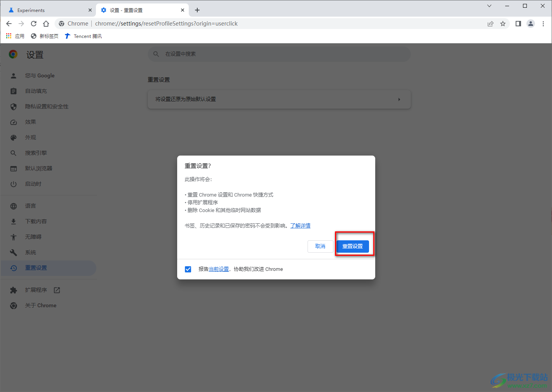Toggle the side panel icon
This screenshot has height=392, width=552.
pyautogui.click(x=518, y=24)
